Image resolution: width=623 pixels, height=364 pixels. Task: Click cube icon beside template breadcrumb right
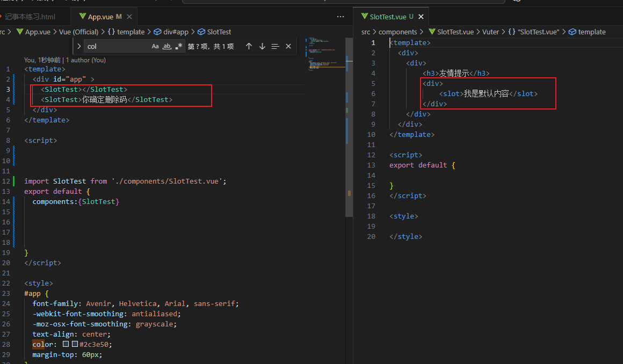click(x=572, y=32)
